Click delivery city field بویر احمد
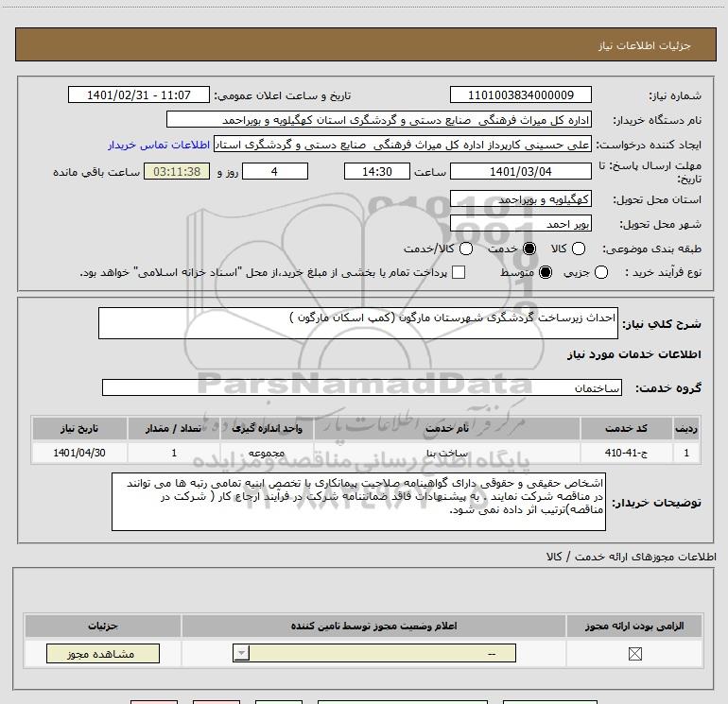Screen dimensions: 728x704 pos(520,224)
